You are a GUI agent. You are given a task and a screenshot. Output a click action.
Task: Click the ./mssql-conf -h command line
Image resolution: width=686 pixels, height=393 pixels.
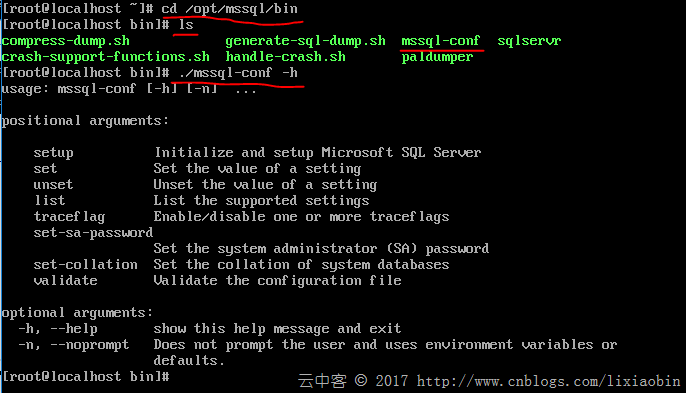tap(238, 73)
